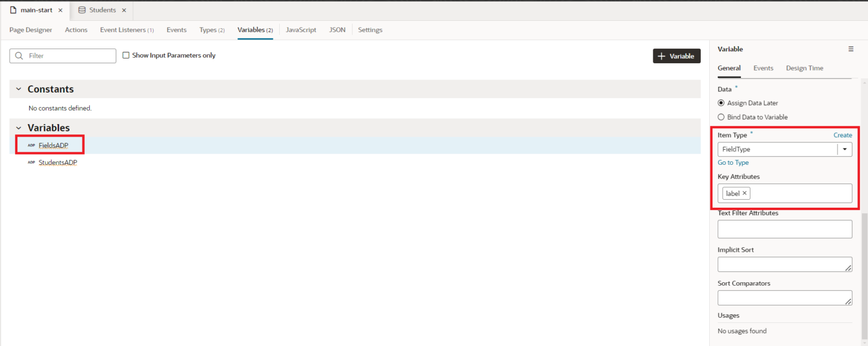
Task: Remove the label key attribute chip
Action: coord(744,193)
